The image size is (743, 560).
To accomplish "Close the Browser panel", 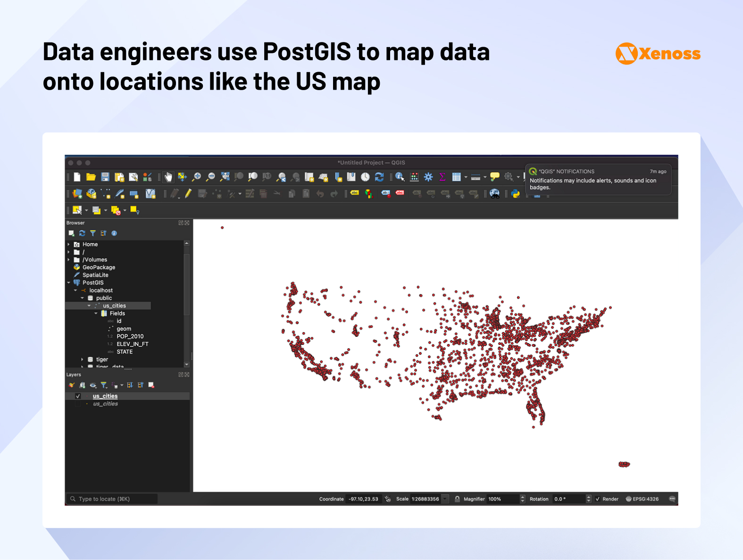I will pyautogui.click(x=187, y=223).
